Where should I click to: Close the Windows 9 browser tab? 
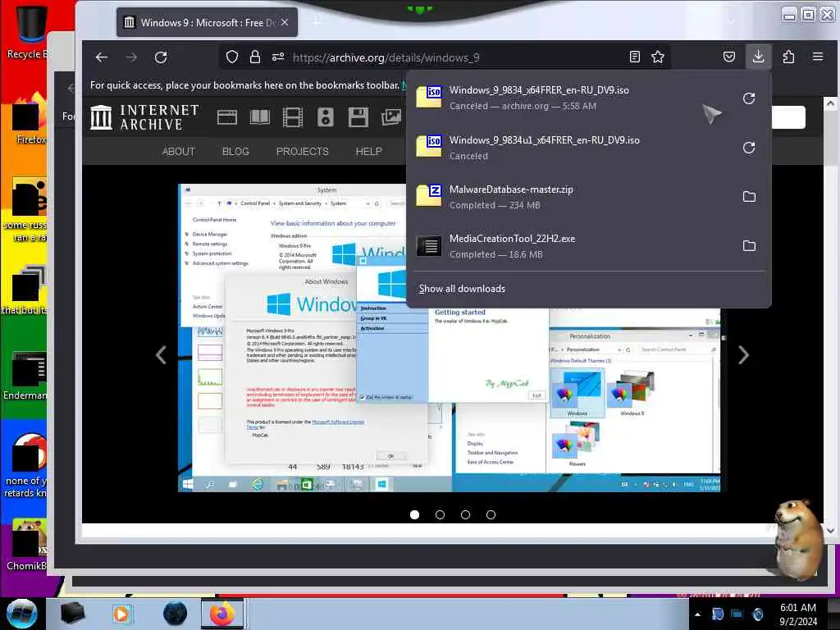[285, 22]
